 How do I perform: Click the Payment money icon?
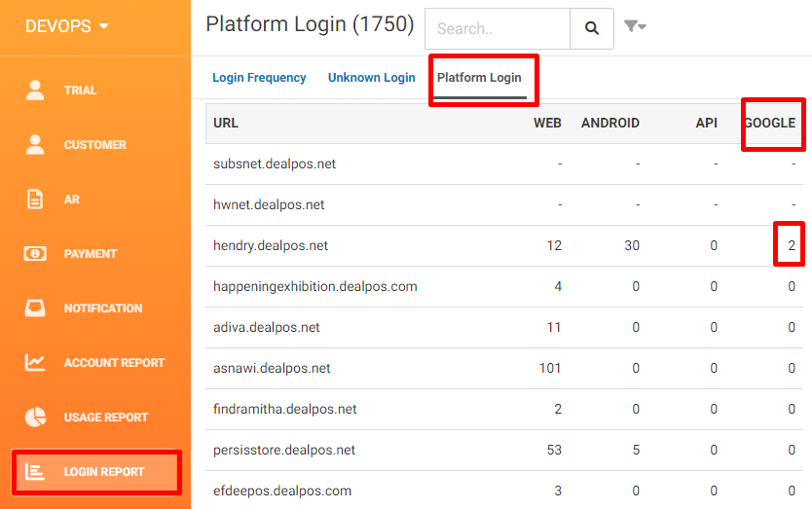click(35, 254)
